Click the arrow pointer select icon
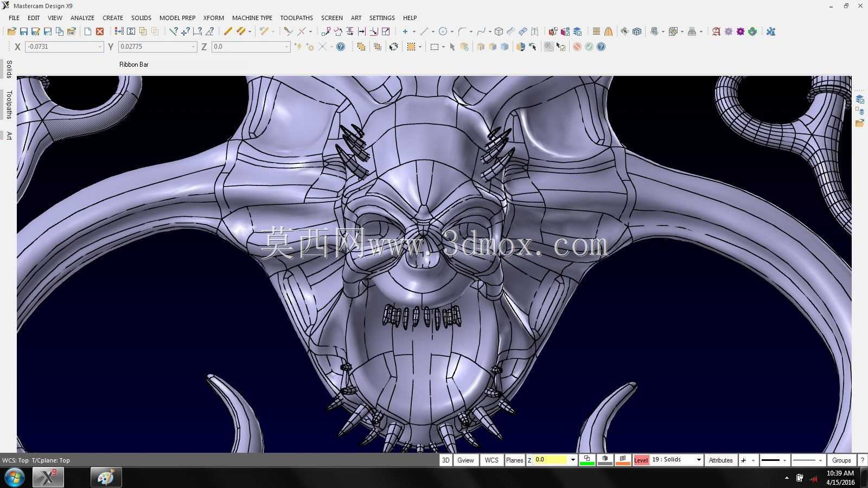Viewport: 868px width, 488px height. [452, 47]
